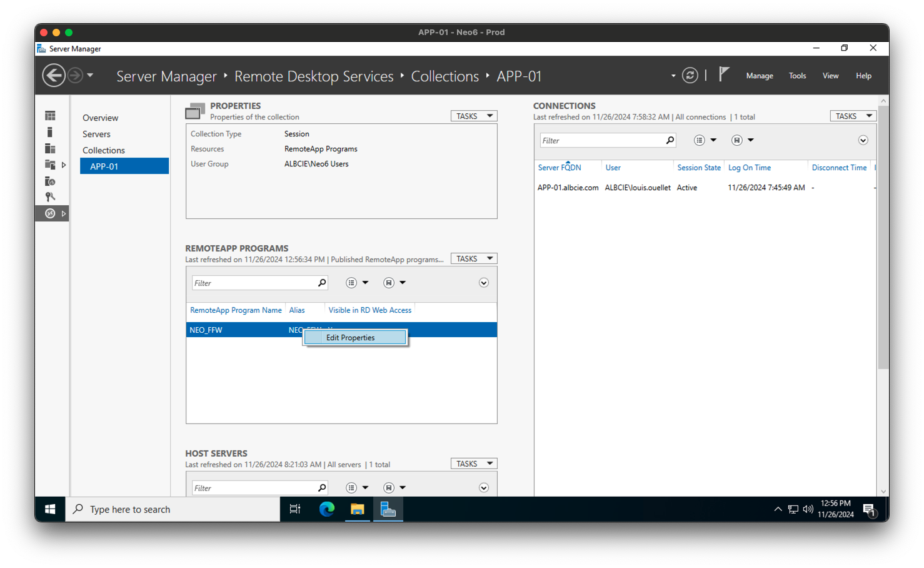Click the notifications flag icon
Screen dimensions: 924x568
click(723, 74)
